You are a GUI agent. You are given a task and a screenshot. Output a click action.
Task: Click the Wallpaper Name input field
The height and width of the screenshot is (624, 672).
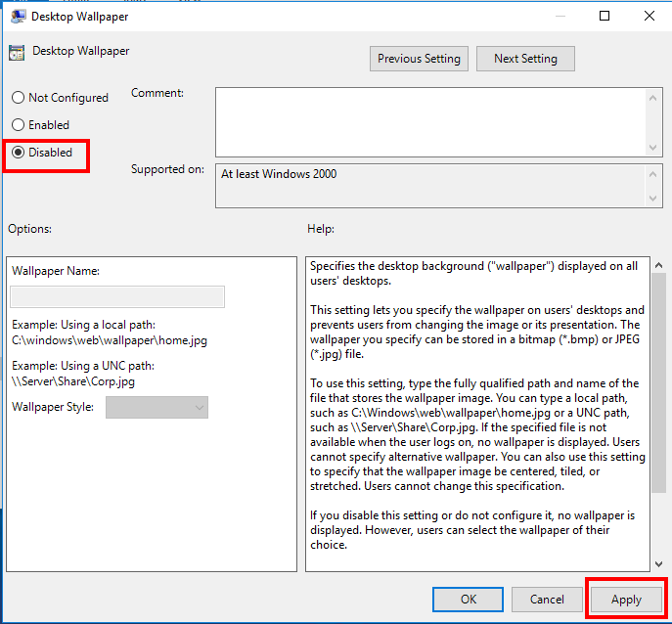coord(117,296)
